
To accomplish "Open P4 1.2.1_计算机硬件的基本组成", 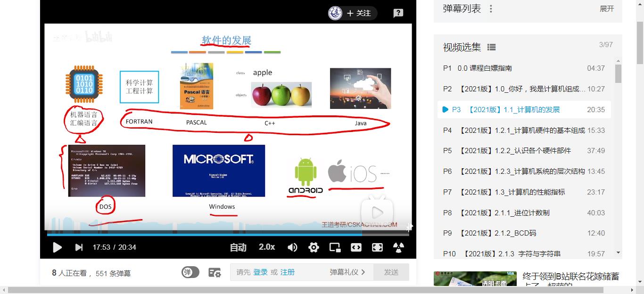I will click(x=524, y=130).
